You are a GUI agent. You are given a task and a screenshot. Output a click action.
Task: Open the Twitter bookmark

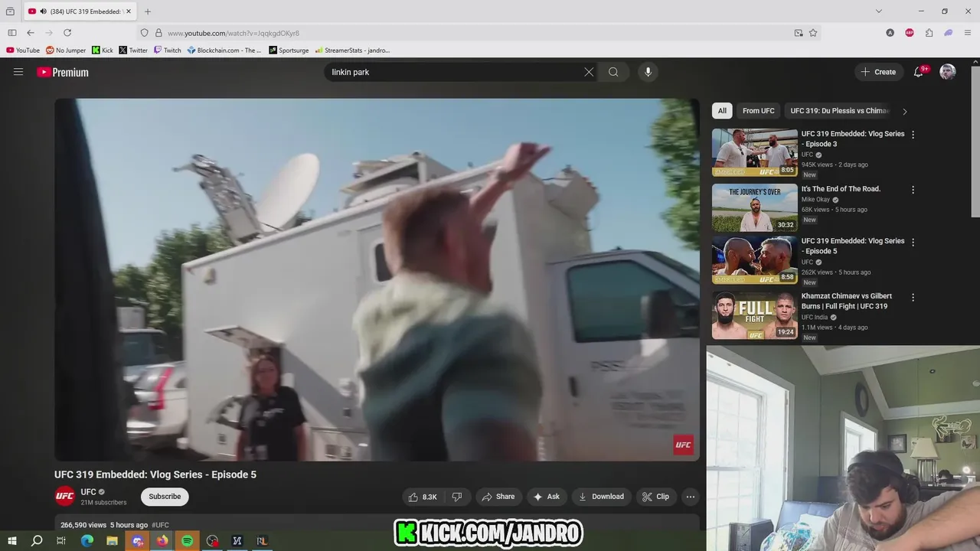tap(133, 51)
